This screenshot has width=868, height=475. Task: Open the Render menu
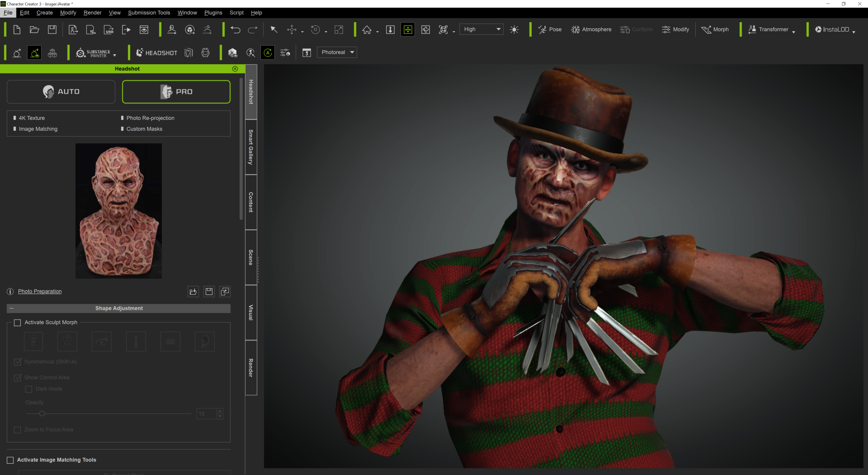click(92, 13)
